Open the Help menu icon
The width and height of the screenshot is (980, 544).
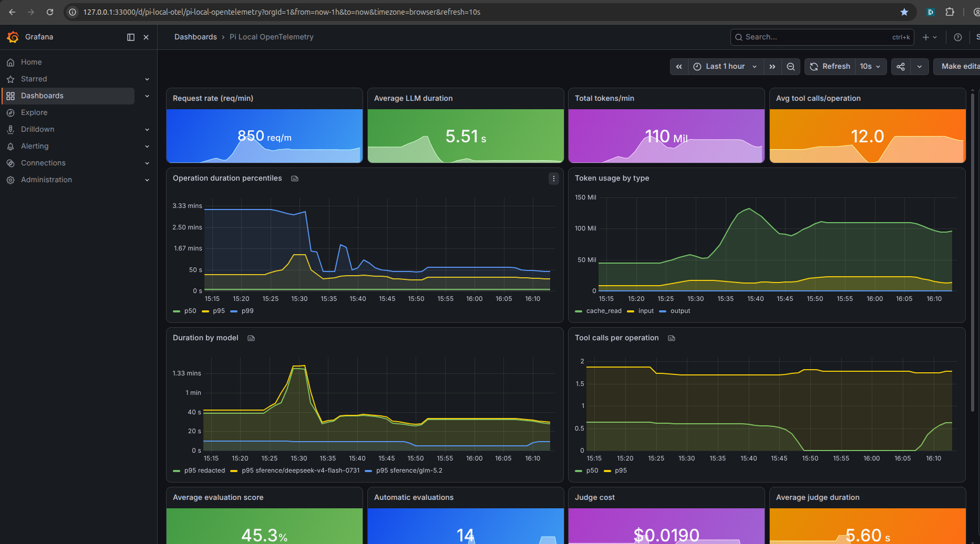pyautogui.click(x=958, y=37)
